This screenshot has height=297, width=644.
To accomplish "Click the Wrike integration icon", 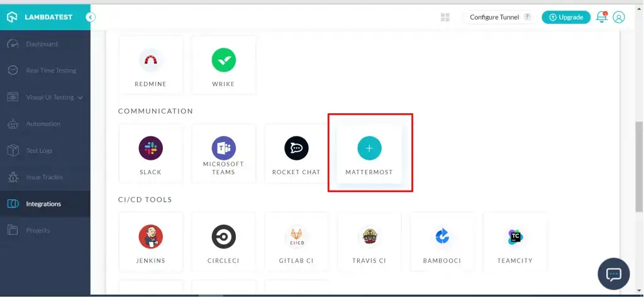I will (223, 60).
